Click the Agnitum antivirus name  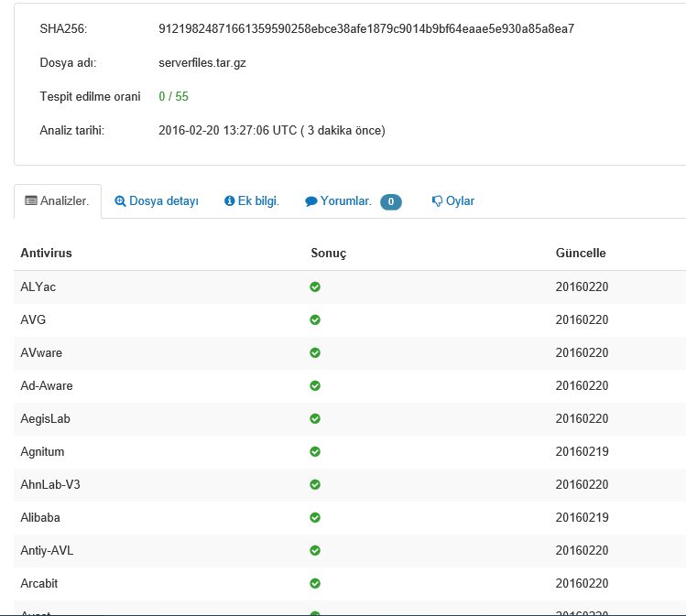[42, 451]
